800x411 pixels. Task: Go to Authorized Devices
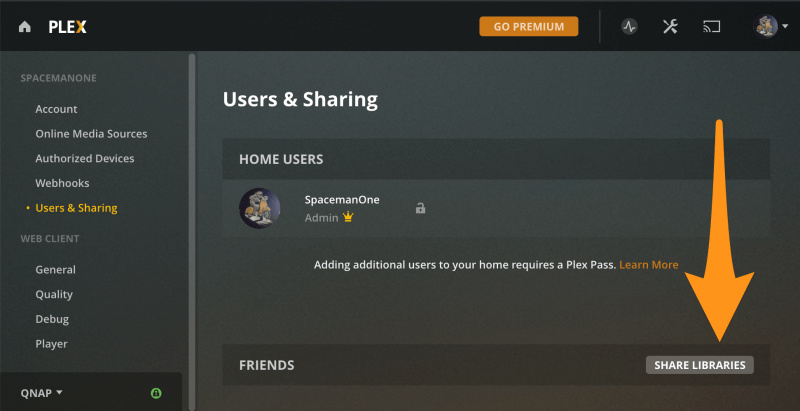coord(85,158)
